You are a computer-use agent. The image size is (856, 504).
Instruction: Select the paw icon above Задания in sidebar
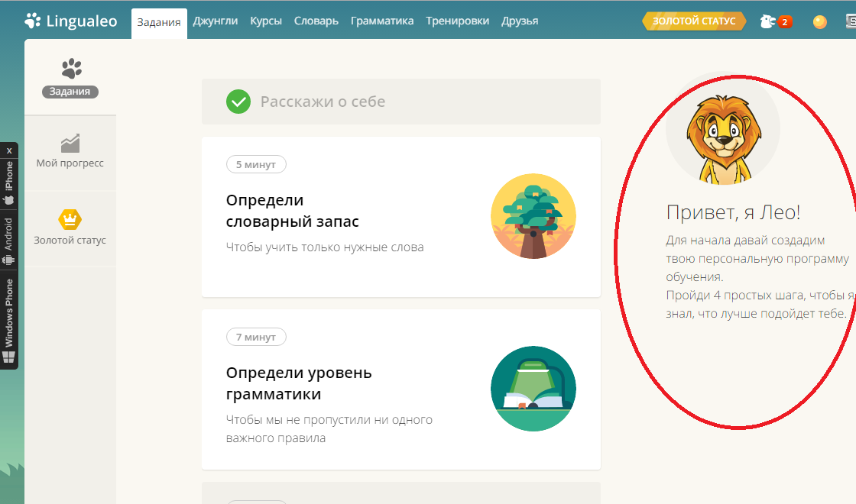click(x=70, y=67)
